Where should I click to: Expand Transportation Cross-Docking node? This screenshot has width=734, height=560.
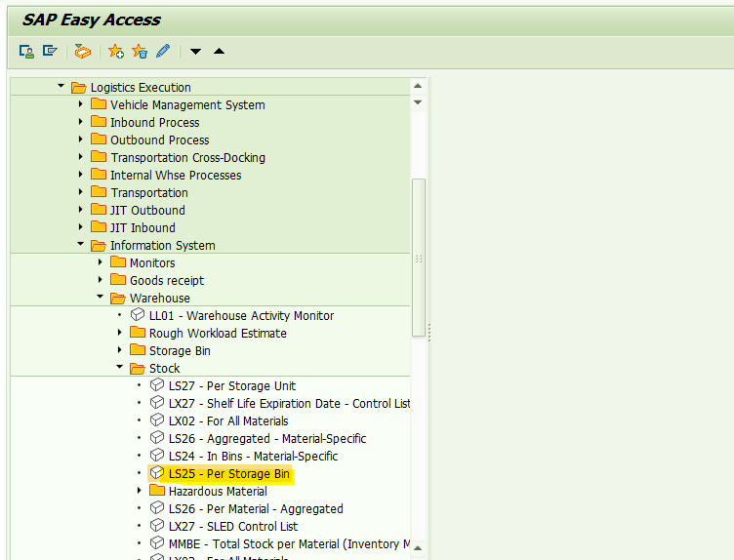pyautogui.click(x=80, y=157)
